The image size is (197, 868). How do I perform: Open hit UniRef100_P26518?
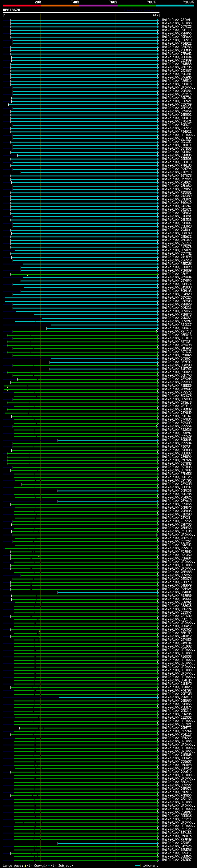point(176,40)
